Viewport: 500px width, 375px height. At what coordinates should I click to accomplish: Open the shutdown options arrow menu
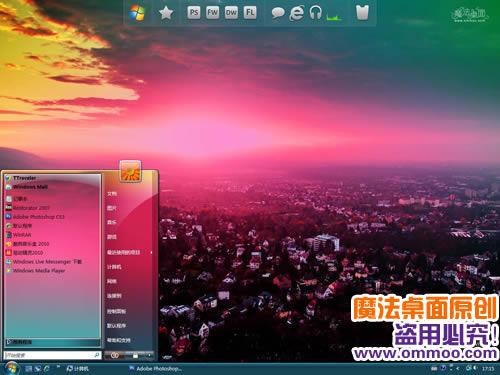click(x=149, y=356)
